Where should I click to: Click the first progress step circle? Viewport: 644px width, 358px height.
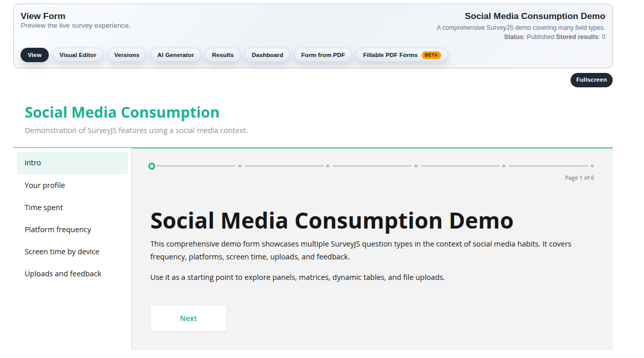(151, 166)
